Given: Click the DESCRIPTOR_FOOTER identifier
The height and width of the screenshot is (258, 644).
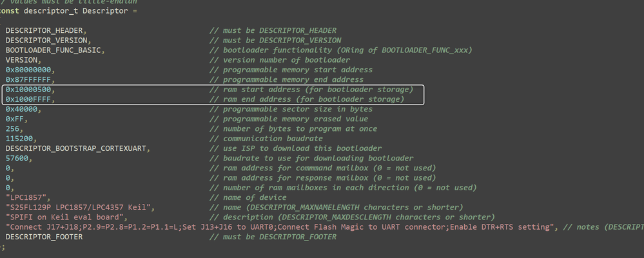Looking at the screenshot, I should pyautogui.click(x=44, y=237).
